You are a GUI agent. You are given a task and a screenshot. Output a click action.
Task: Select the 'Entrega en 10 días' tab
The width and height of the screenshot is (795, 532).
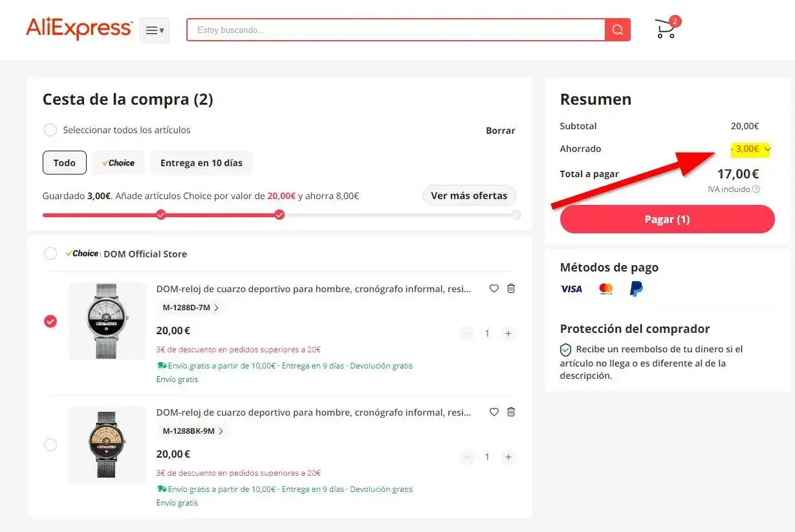[x=201, y=163]
